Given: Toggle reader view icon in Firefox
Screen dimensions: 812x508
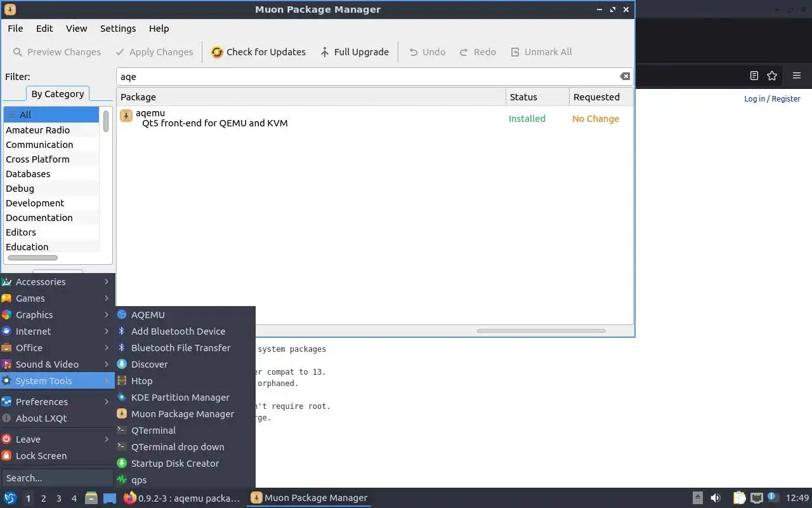Looking at the screenshot, I should pos(754,76).
